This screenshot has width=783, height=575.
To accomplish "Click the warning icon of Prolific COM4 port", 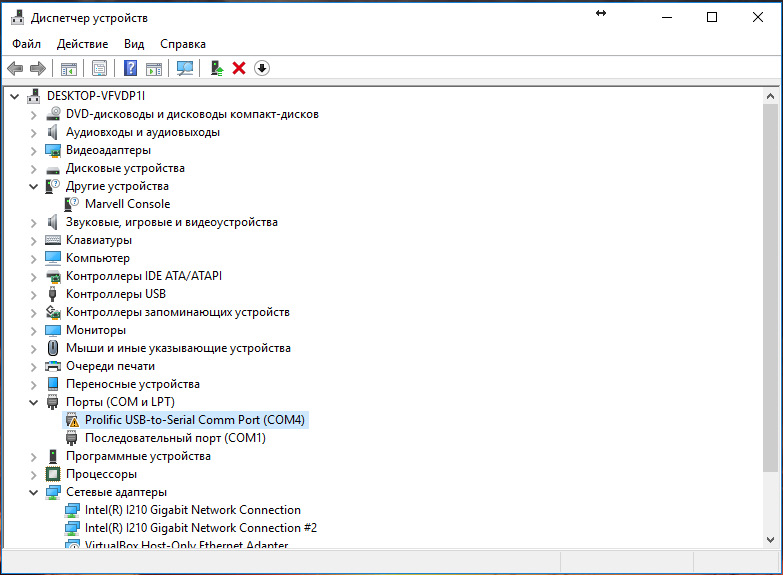I will [72, 420].
